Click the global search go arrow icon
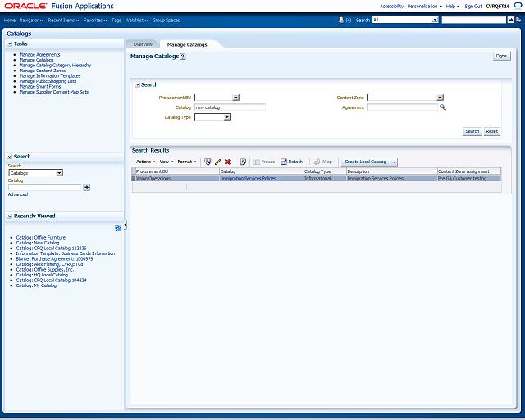 [x=510, y=20]
